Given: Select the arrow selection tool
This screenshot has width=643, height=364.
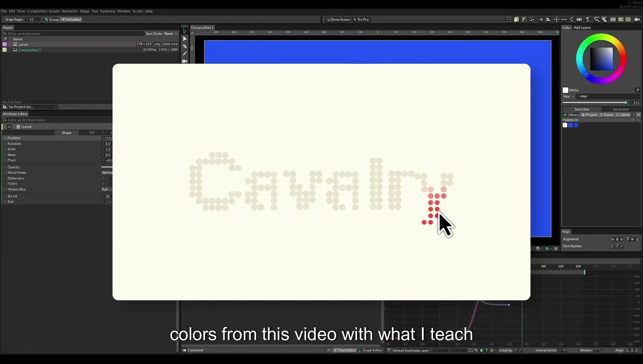Looking at the screenshot, I should (185, 31).
